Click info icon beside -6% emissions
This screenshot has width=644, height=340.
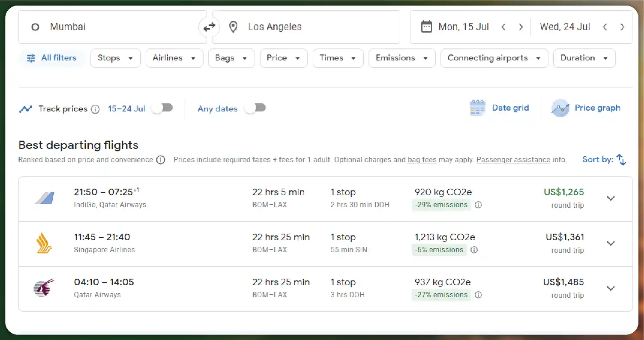coord(474,250)
